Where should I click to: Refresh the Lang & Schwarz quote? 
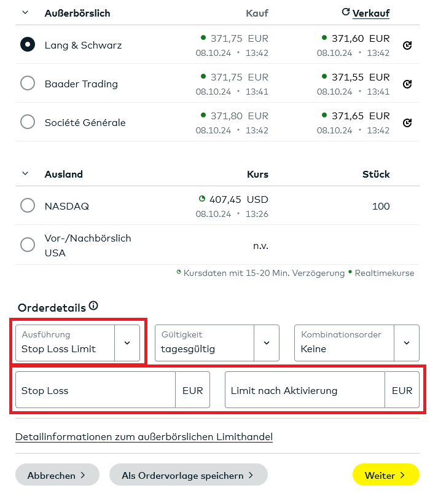[x=407, y=45]
